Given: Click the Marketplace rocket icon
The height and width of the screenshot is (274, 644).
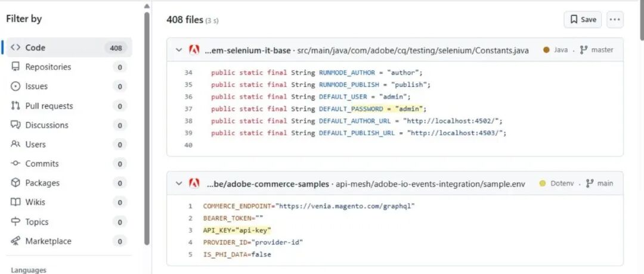Looking at the screenshot, I should click(16, 241).
